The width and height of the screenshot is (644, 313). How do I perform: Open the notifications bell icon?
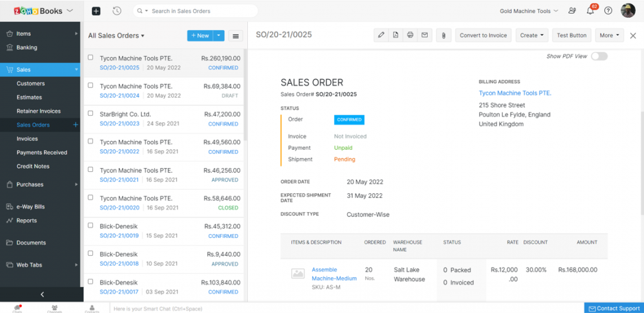coord(591,11)
